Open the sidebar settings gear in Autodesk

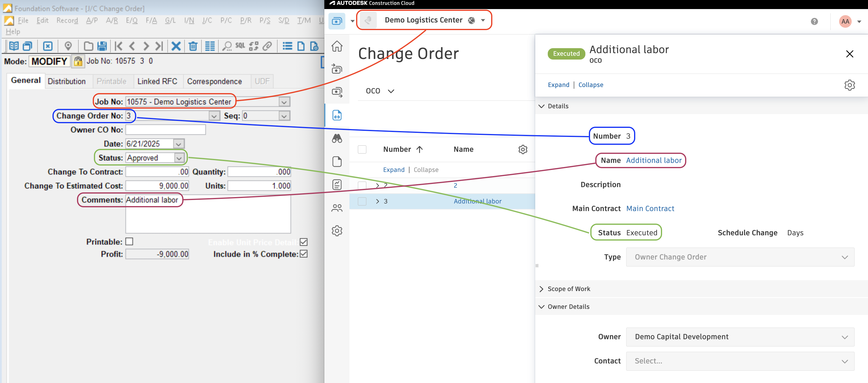click(337, 231)
